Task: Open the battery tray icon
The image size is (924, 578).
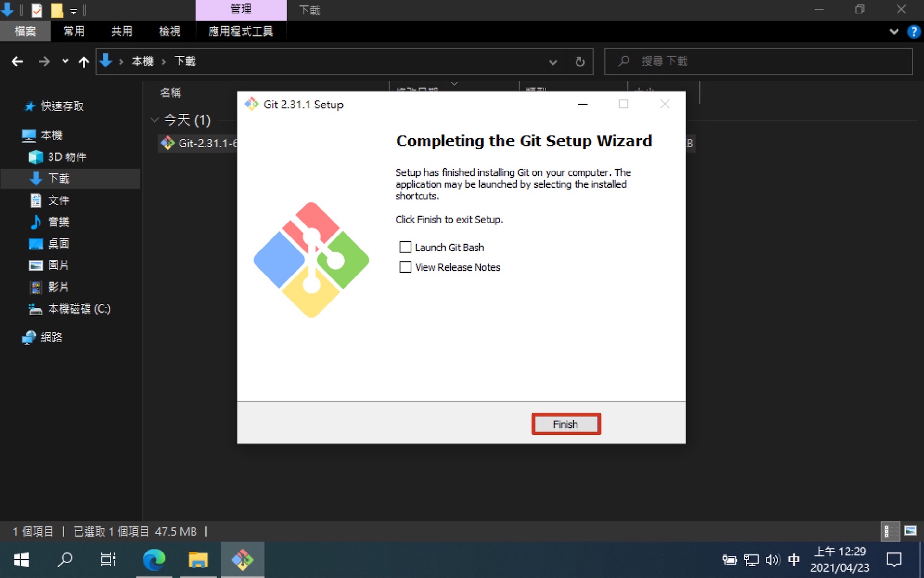Action: (x=730, y=560)
